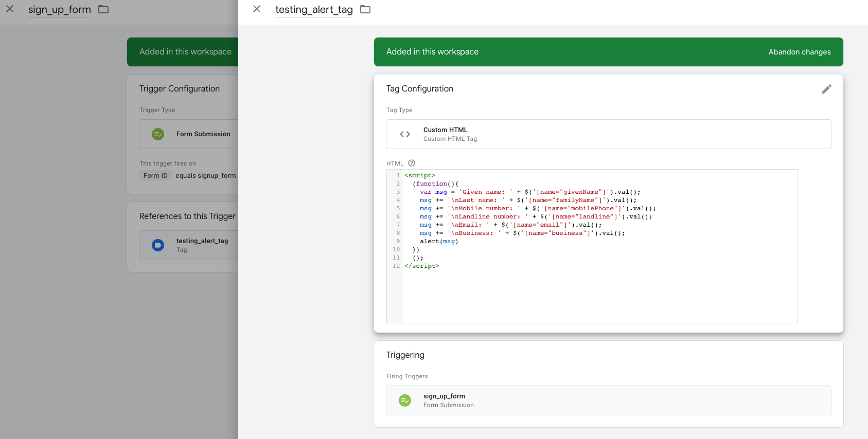Click References to this Trigger heading
The width and height of the screenshot is (868, 439).
click(187, 216)
